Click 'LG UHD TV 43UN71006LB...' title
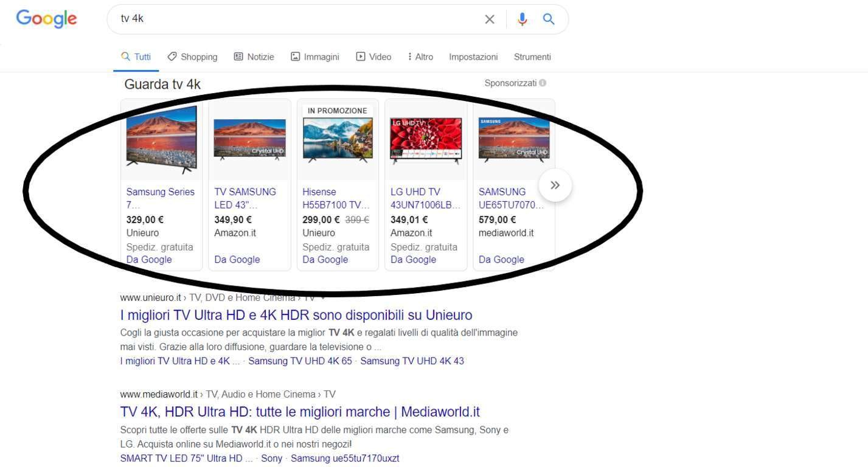868x467 pixels. [x=425, y=198]
